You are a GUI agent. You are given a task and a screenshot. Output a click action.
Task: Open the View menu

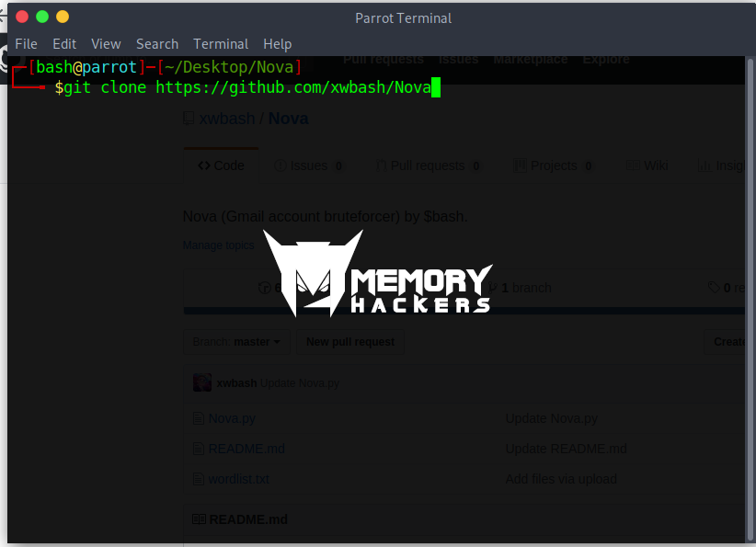click(106, 44)
